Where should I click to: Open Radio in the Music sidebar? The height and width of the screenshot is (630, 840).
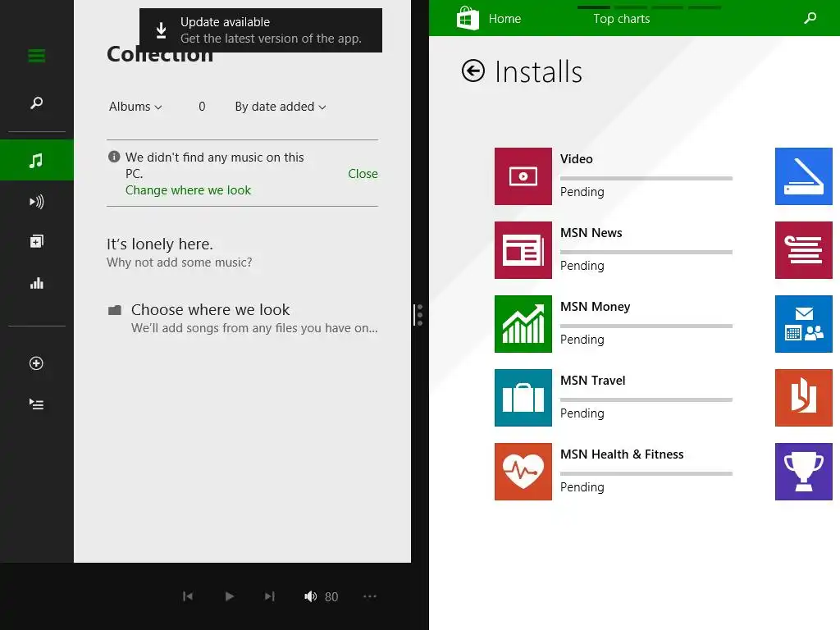(x=36, y=202)
